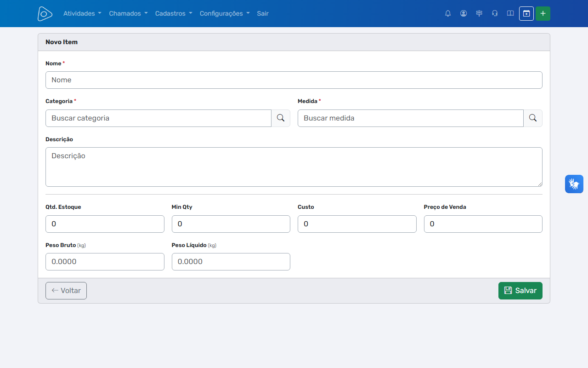Focus the Nome input field

pyautogui.click(x=294, y=80)
